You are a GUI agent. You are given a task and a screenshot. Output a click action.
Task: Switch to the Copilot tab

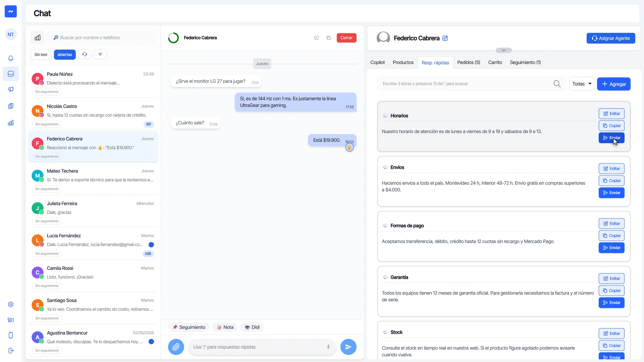(377, 62)
